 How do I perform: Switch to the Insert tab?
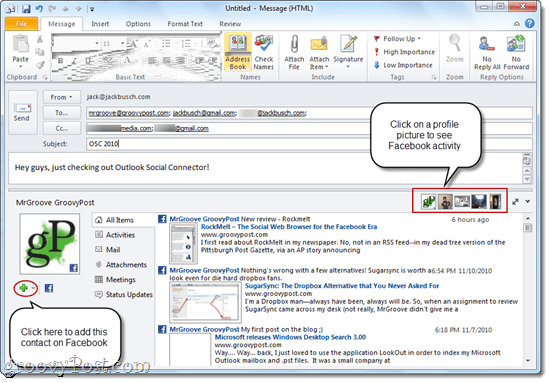tap(100, 24)
